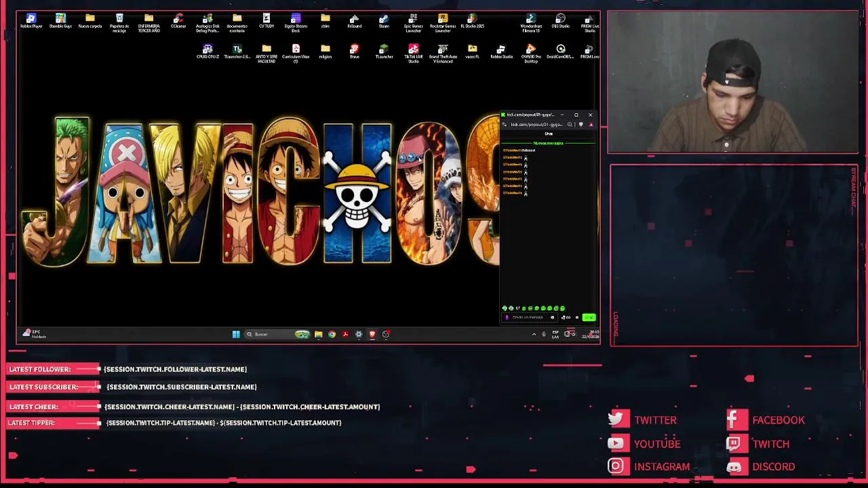Click the webcam feed thumbnail

pyautogui.click(x=733, y=83)
